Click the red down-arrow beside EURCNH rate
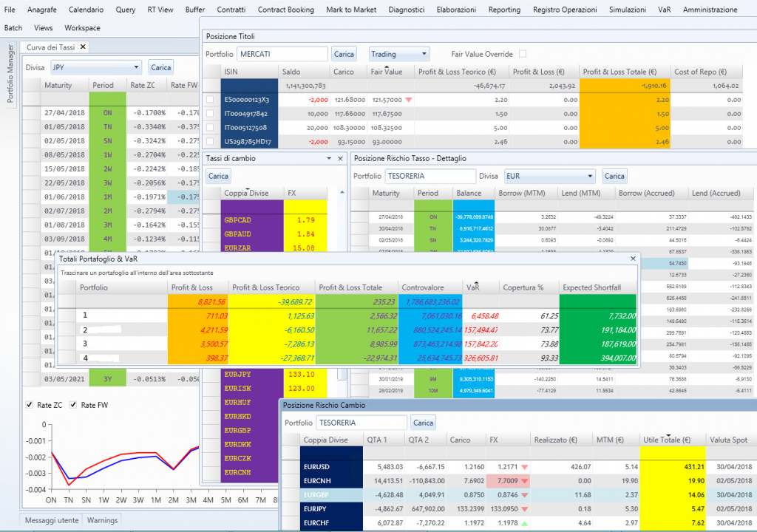The image size is (757, 532). [525, 481]
